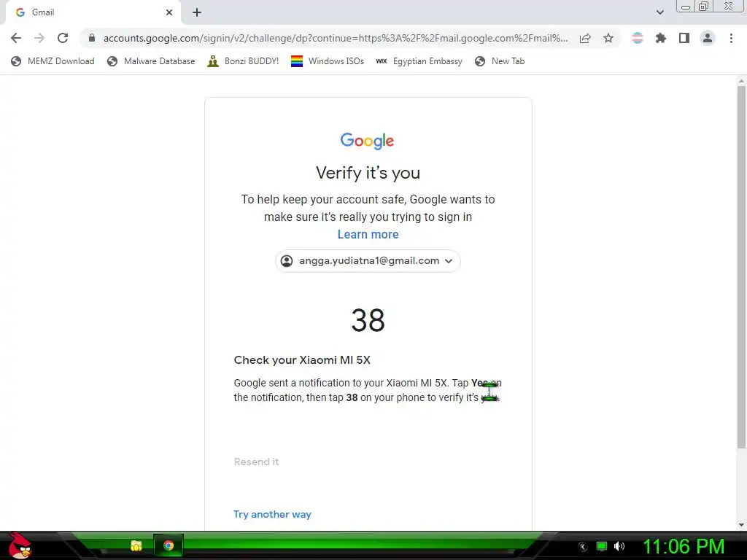This screenshot has height=560, width=747.
Task: Click the 11:06 PM taskbar clock
Action: click(684, 546)
